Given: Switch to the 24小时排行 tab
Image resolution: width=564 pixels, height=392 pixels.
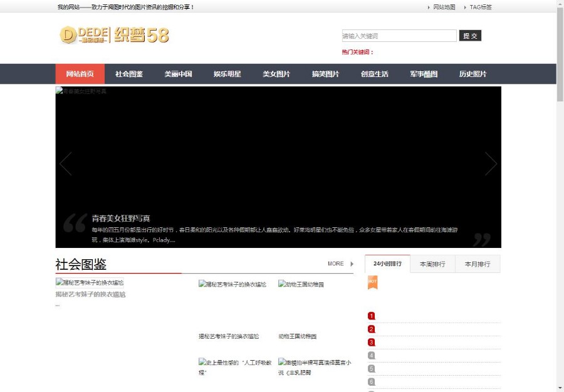Looking at the screenshot, I should (387, 264).
